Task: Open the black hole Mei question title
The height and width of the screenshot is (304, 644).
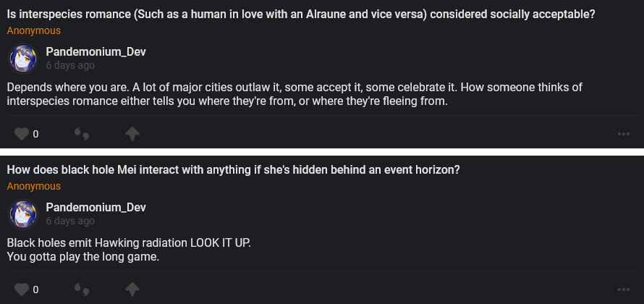Action: click(x=233, y=169)
